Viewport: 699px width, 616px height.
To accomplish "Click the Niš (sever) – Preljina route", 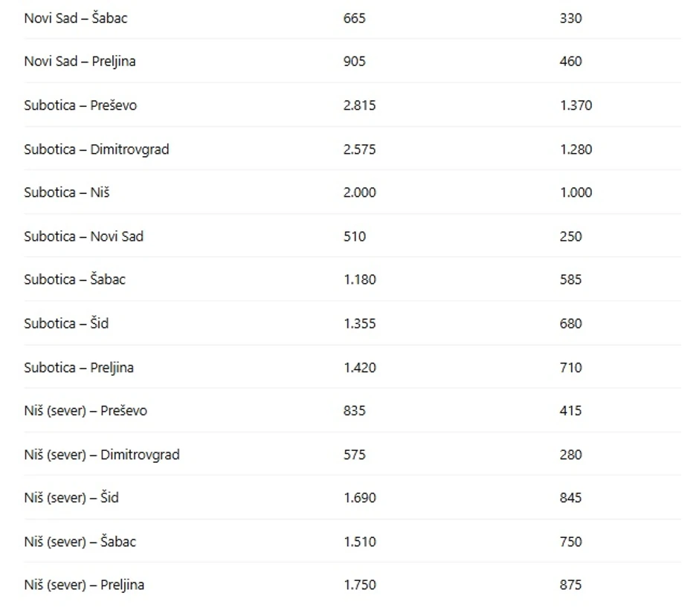I will (x=84, y=585).
